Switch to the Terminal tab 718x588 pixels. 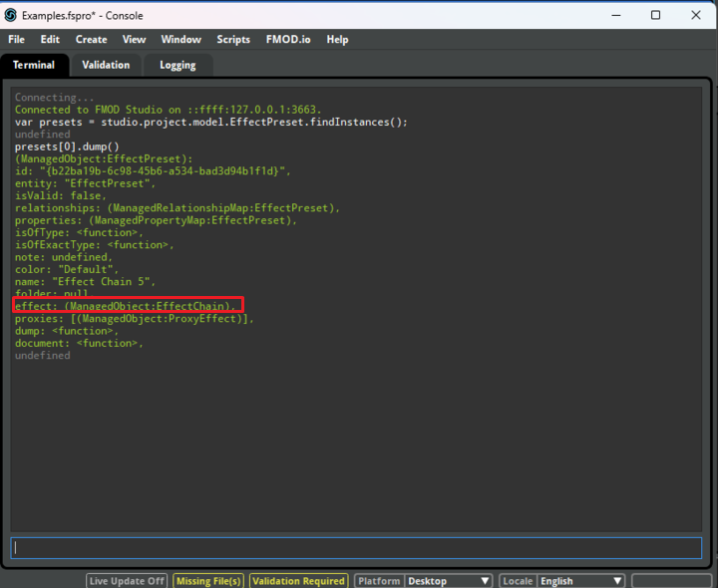pos(34,65)
